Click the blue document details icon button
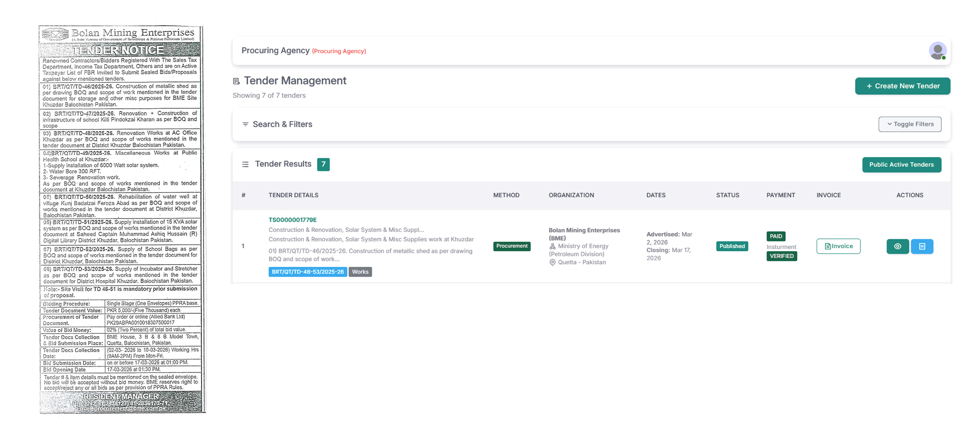 point(922,246)
